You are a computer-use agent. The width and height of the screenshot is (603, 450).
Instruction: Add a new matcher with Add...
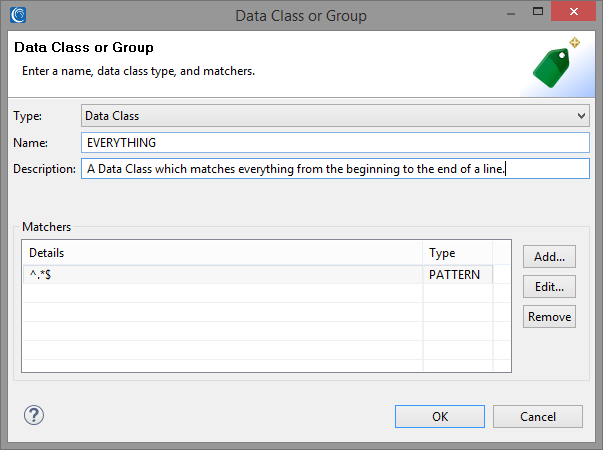click(549, 257)
